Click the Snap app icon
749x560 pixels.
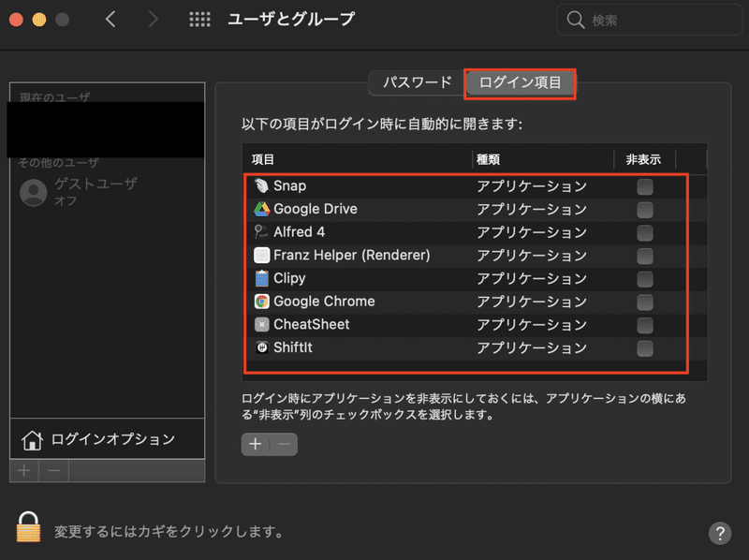click(x=262, y=185)
